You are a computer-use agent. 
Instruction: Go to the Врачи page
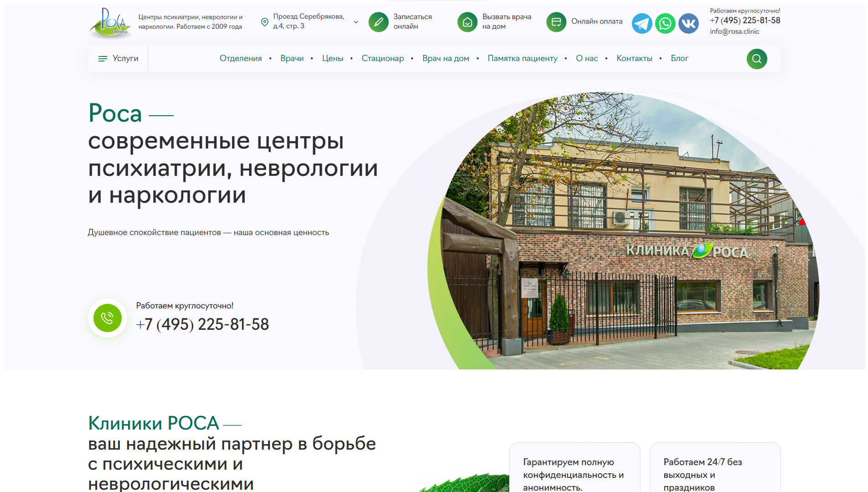click(x=292, y=58)
